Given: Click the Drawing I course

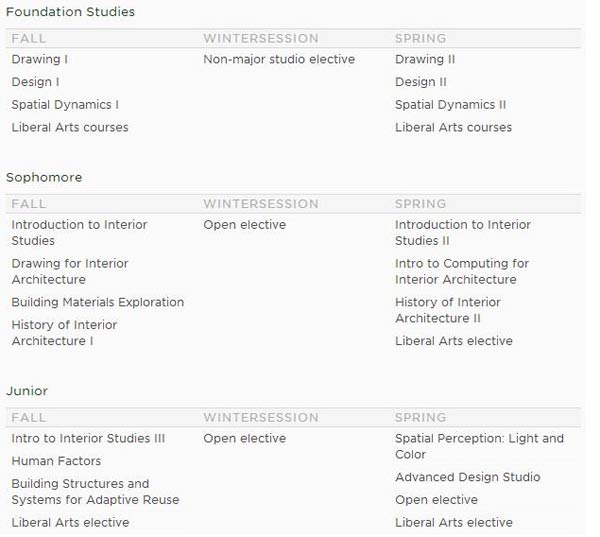Looking at the screenshot, I should pyautogui.click(x=40, y=59).
